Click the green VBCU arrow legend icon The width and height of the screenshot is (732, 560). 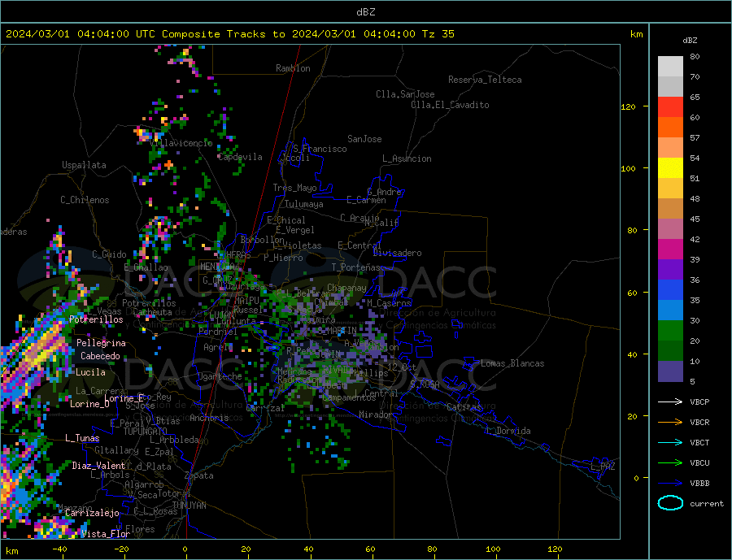point(670,463)
